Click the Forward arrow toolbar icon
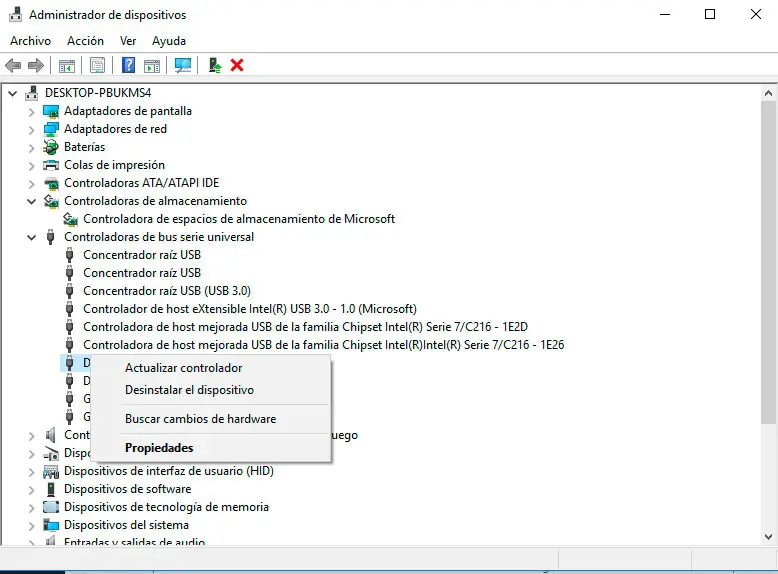The width and height of the screenshot is (778, 574). click(36, 65)
